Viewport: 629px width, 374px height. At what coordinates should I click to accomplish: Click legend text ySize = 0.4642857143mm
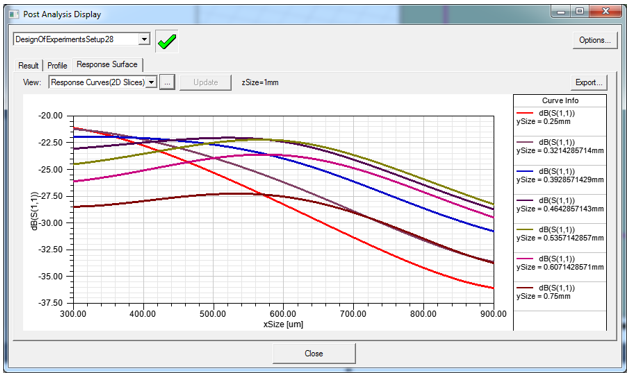tap(560, 209)
